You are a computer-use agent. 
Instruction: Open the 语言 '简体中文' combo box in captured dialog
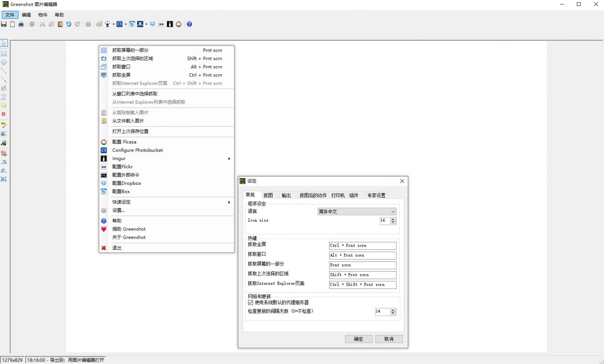tap(357, 211)
